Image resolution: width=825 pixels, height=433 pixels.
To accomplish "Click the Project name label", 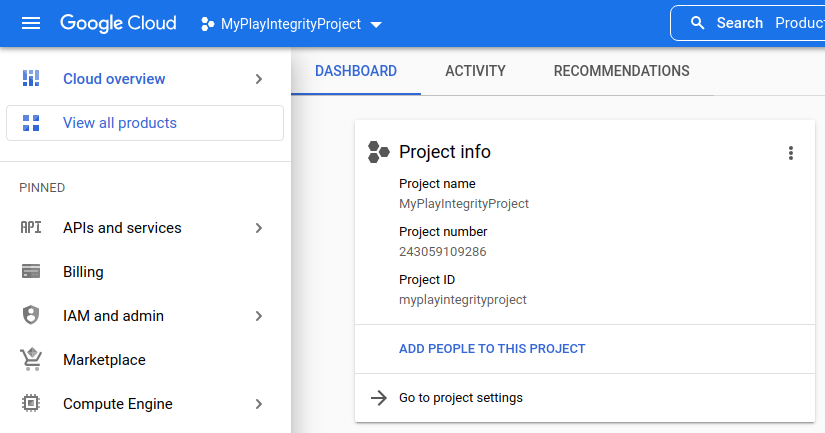I will tap(437, 184).
